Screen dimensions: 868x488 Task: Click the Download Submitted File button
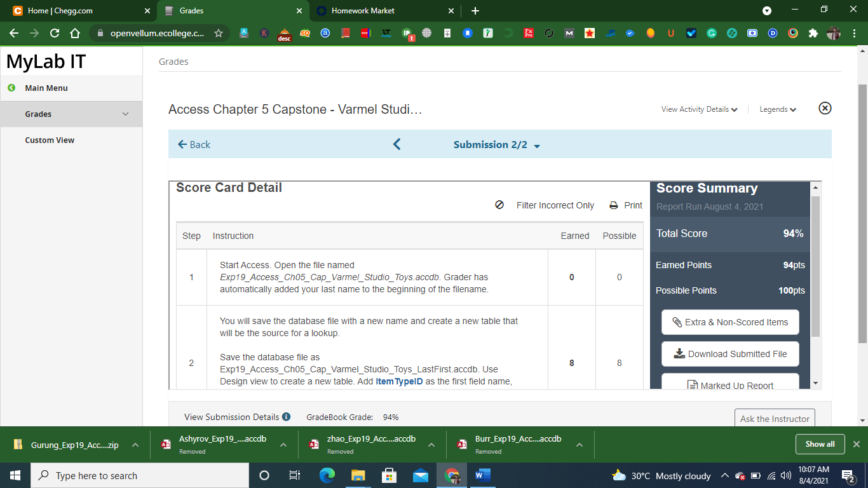[730, 354]
